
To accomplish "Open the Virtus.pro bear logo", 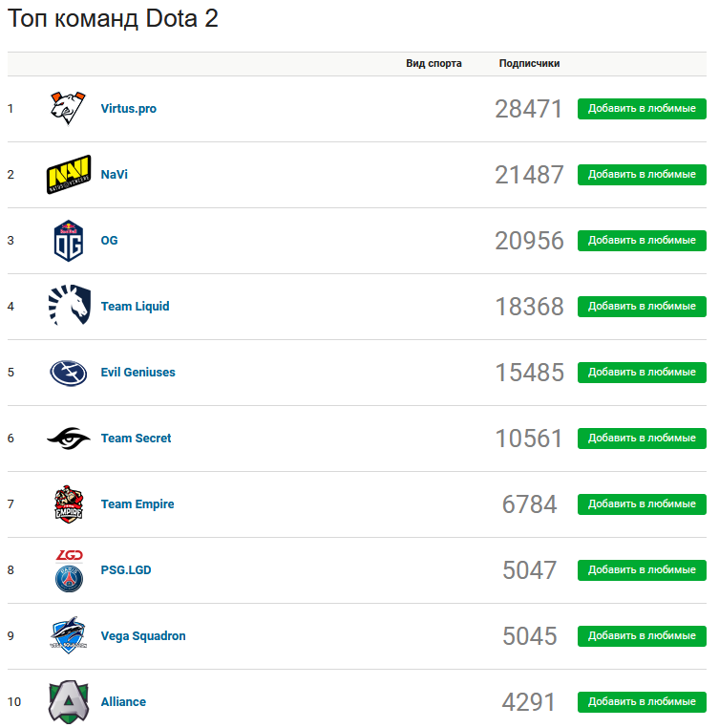I will pos(68,109).
